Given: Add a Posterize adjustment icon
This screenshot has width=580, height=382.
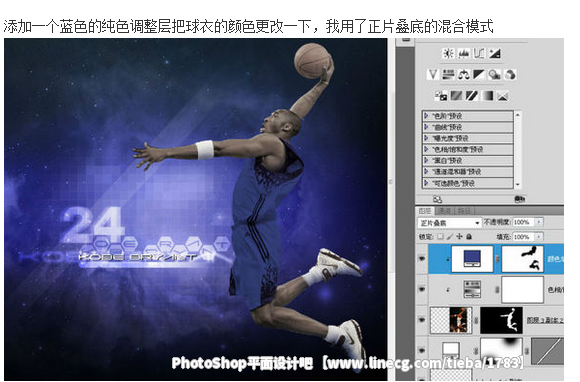Looking at the screenshot, I should tap(456, 96).
